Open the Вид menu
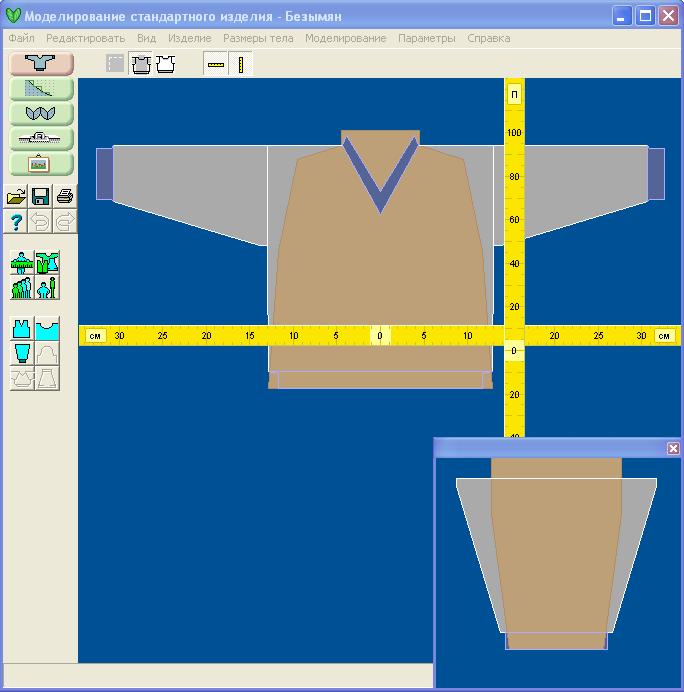The image size is (684, 692). click(x=147, y=38)
